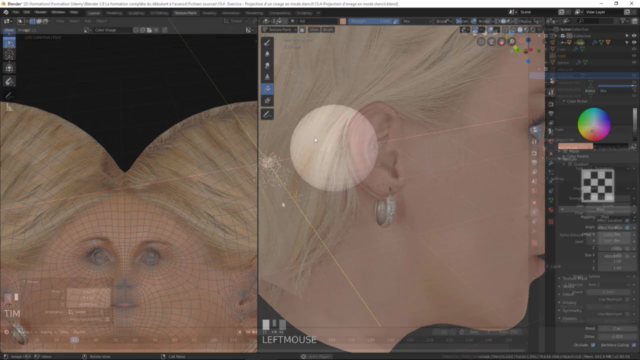Select the Clone brush tool
Image resolution: width=640 pixels, height=360 pixels.
[x=267, y=77]
